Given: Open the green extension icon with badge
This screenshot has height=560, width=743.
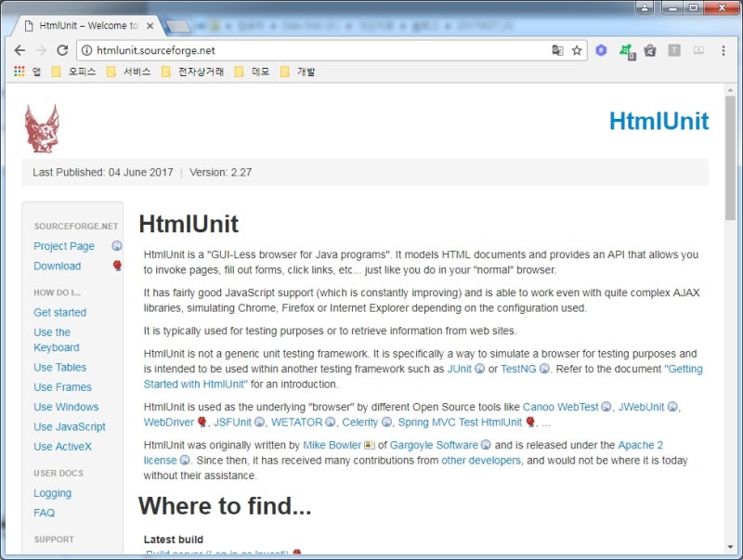Looking at the screenshot, I should pos(627,51).
